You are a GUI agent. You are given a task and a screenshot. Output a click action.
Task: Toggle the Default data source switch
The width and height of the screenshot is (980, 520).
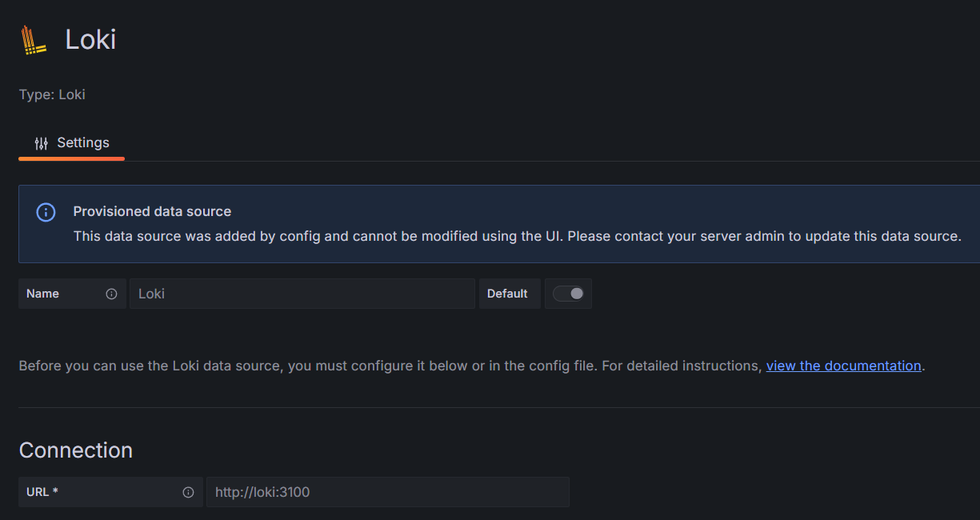coord(568,294)
